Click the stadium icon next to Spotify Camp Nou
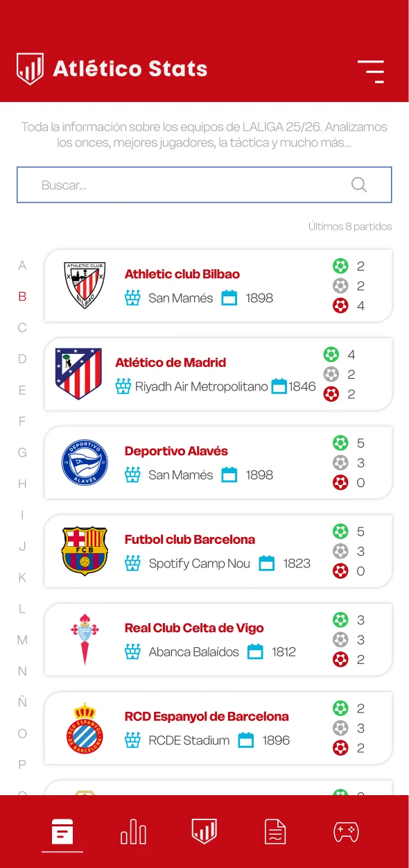Screen dimensions: 409x868 (132, 563)
